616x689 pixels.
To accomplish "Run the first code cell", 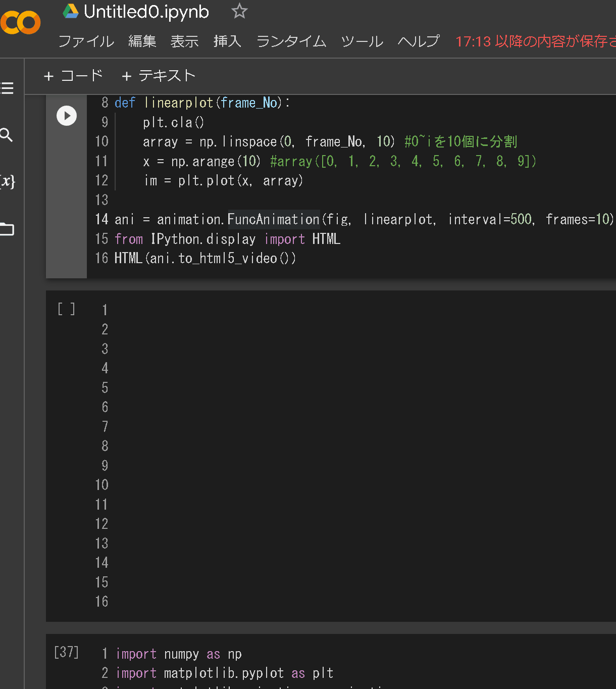I will [x=67, y=116].
